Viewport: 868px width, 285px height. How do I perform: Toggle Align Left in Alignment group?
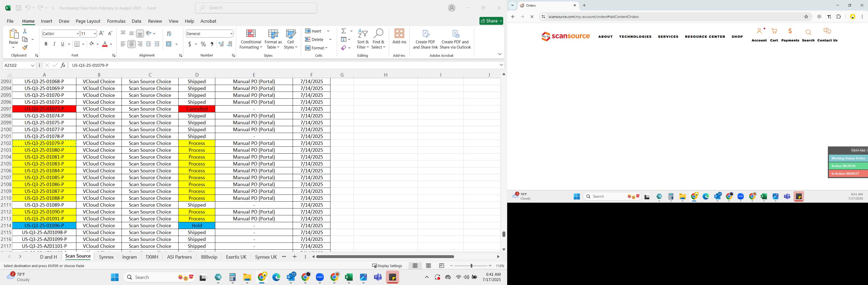pos(123,44)
